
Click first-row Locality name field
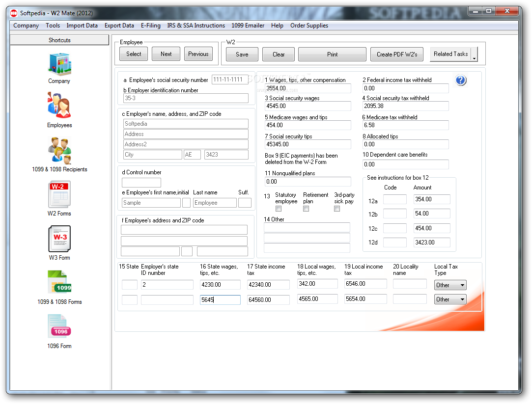(410, 284)
